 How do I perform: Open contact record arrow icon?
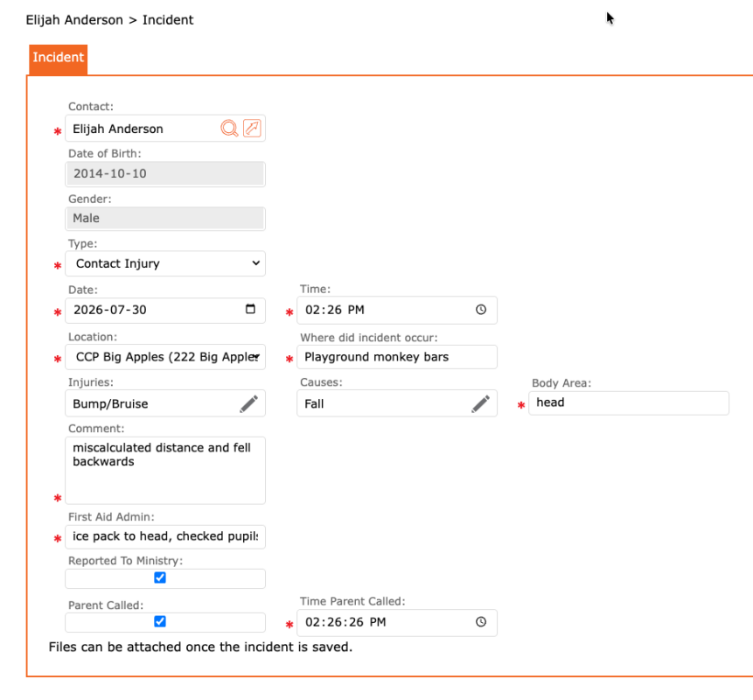point(252,129)
